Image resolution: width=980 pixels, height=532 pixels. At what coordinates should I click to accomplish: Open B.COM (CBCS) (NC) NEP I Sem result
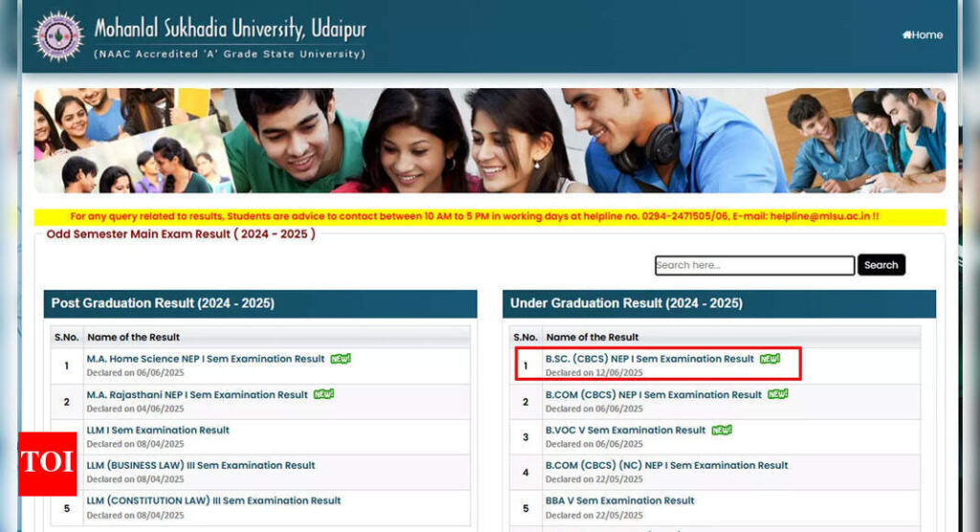[x=666, y=465]
